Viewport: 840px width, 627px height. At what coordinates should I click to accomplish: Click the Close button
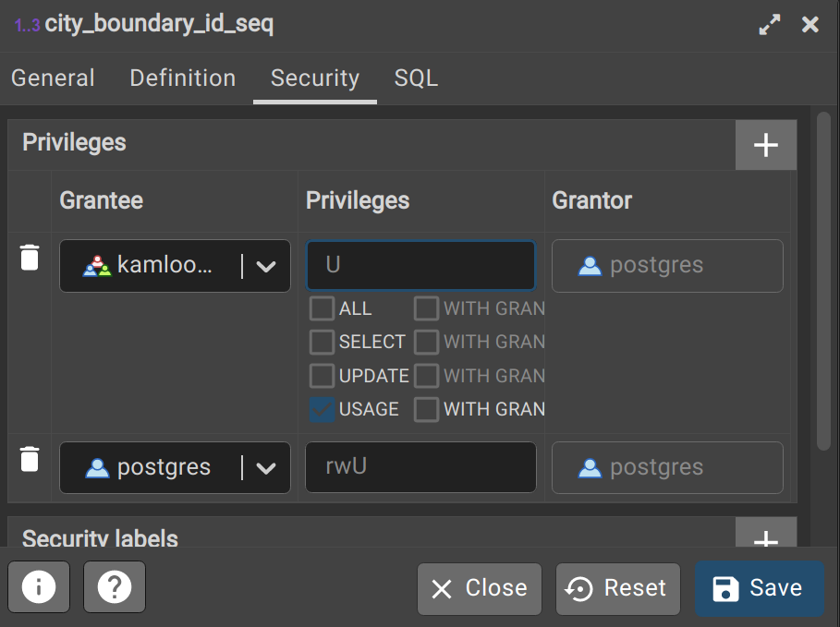[480, 589]
